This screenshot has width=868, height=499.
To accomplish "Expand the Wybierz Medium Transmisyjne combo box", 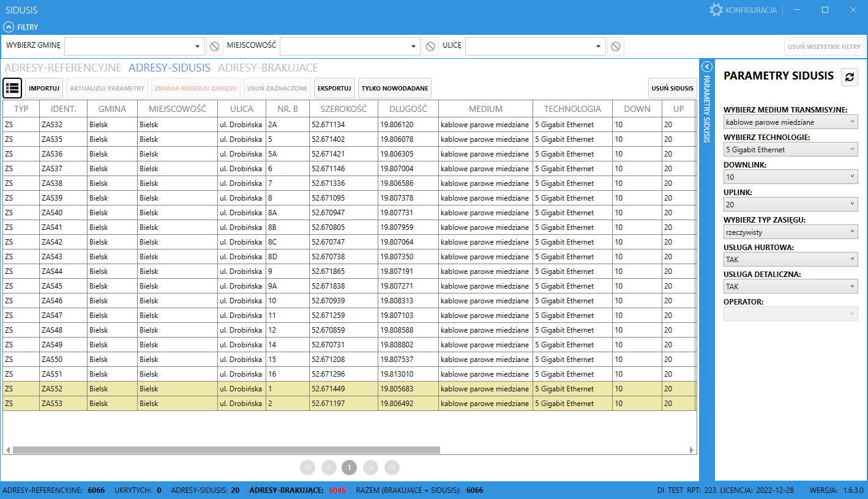I will [x=790, y=122].
